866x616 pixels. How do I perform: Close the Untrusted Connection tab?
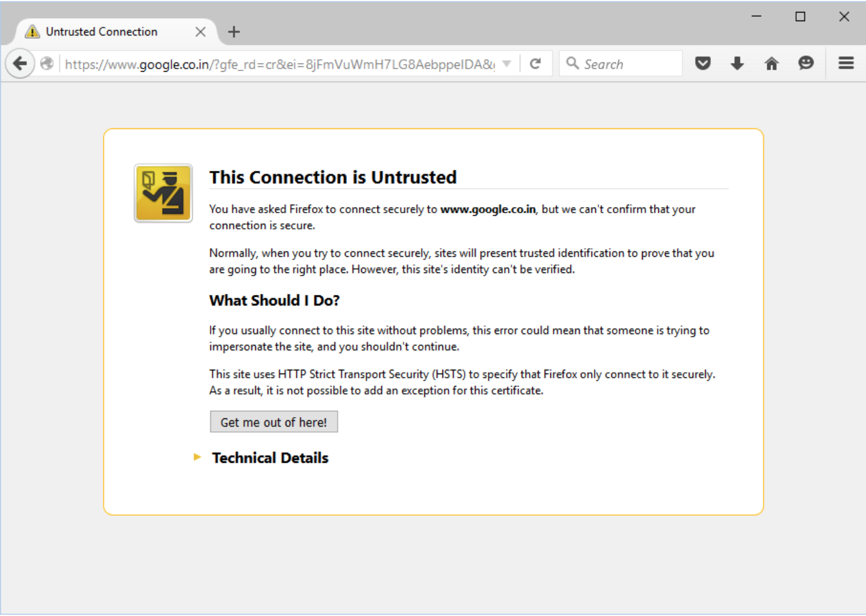click(200, 32)
